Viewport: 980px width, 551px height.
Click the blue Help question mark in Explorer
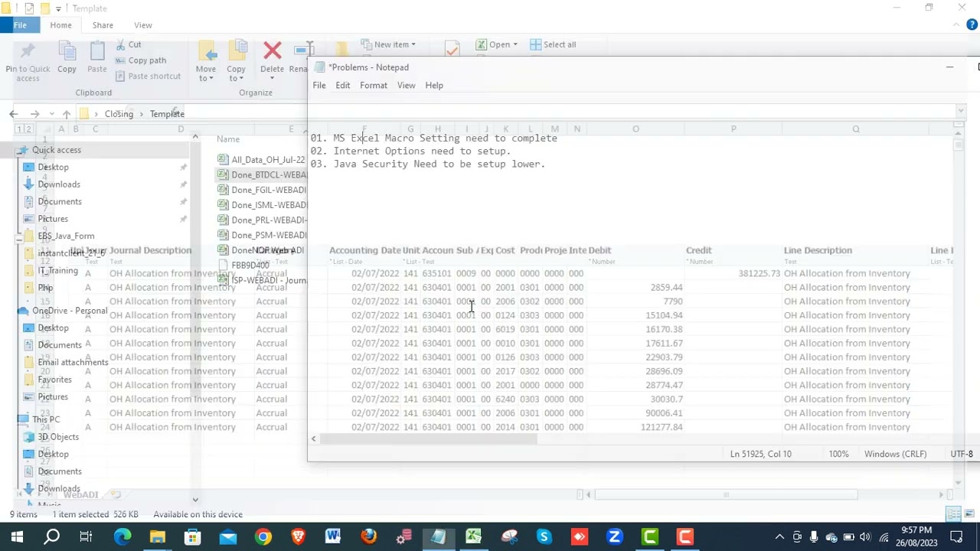coord(972,25)
